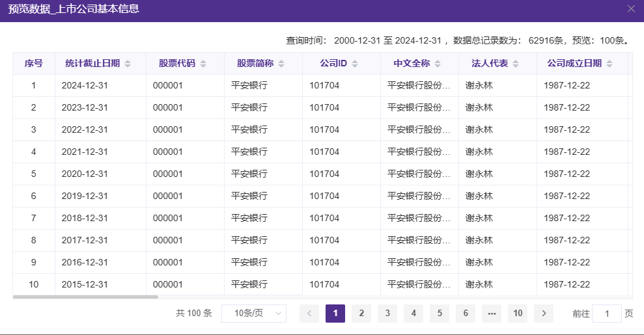The height and width of the screenshot is (335, 644).
Task: Go to next page arrow
Action: [x=544, y=314]
